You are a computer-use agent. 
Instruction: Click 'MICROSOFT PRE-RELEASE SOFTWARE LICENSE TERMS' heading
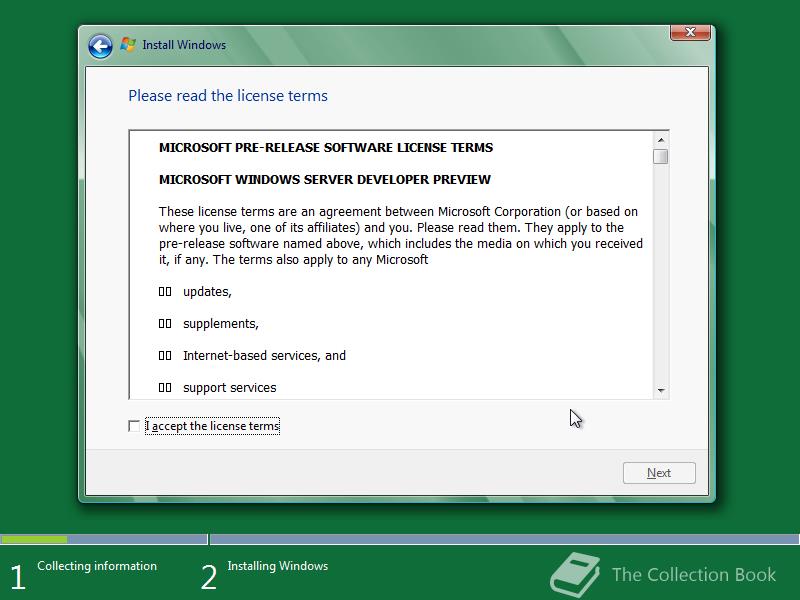coord(326,147)
